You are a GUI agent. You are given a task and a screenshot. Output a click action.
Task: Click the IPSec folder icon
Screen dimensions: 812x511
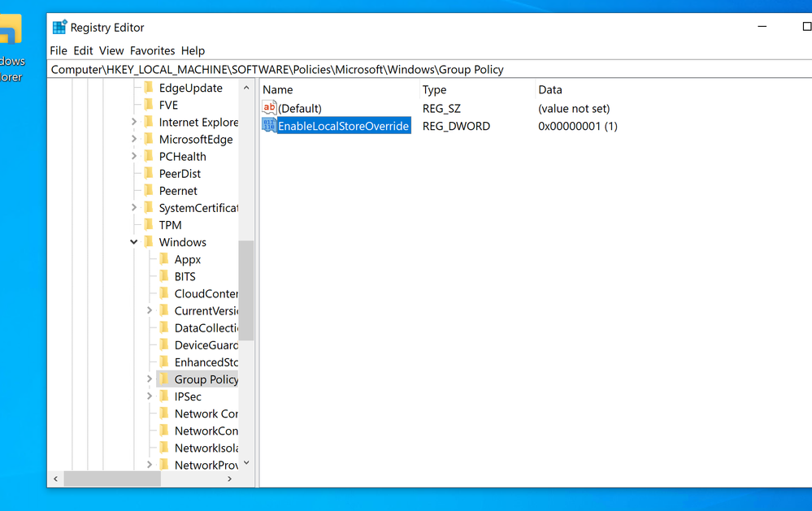pyautogui.click(x=164, y=396)
